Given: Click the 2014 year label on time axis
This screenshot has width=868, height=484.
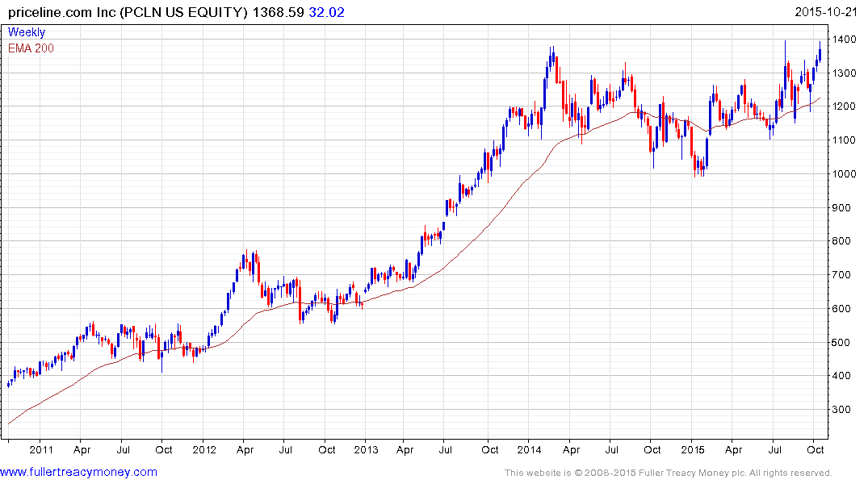Looking at the screenshot, I should point(529,449).
